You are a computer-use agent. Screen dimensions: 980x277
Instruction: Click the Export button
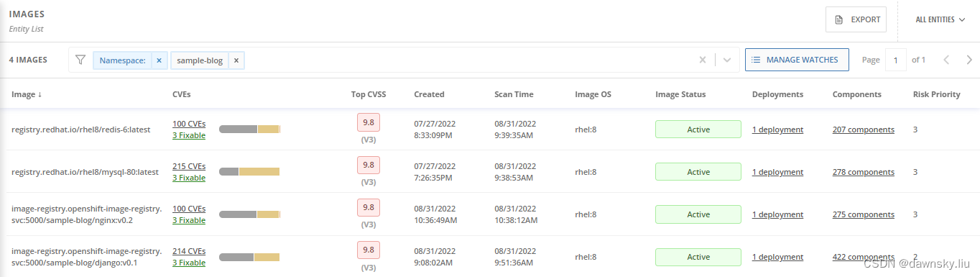pyautogui.click(x=856, y=19)
